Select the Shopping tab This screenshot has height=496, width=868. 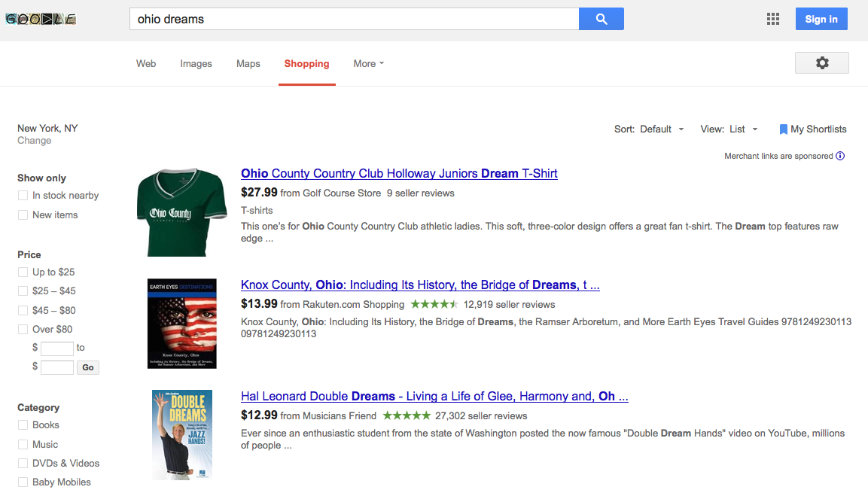306,64
